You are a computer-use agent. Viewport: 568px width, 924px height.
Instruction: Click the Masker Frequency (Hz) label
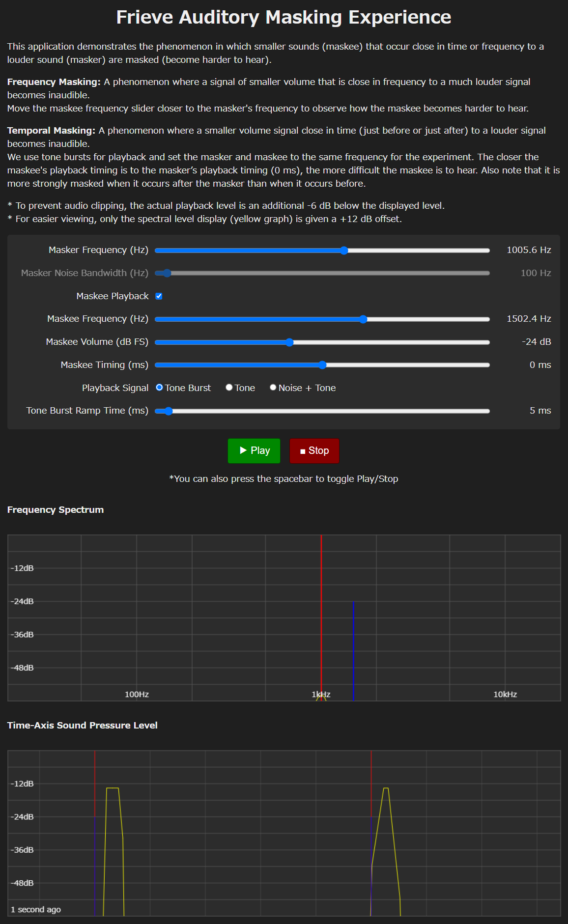click(98, 250)
